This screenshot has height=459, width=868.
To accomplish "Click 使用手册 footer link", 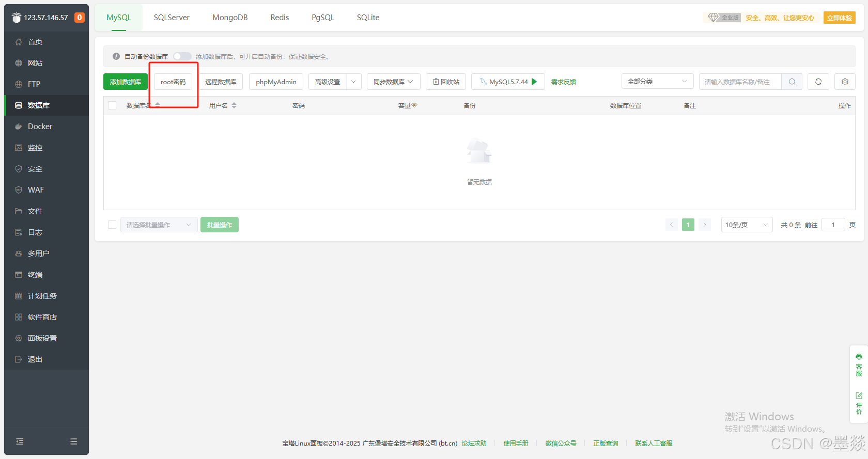I will tap(516, 443).
